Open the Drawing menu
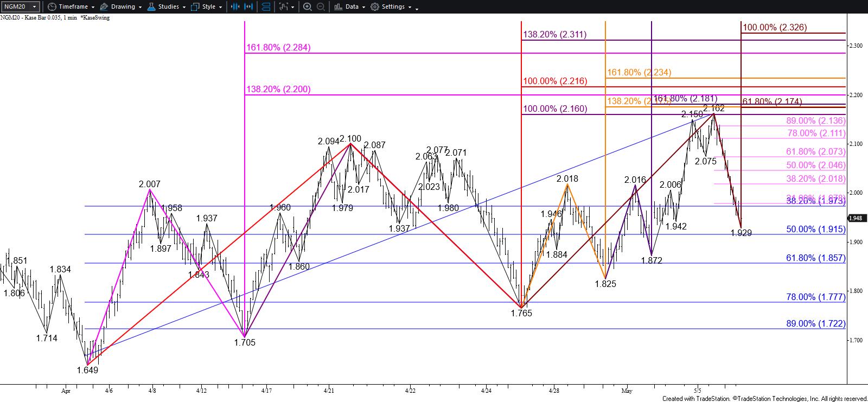868x402 pixels. click(x=123, y=7)
